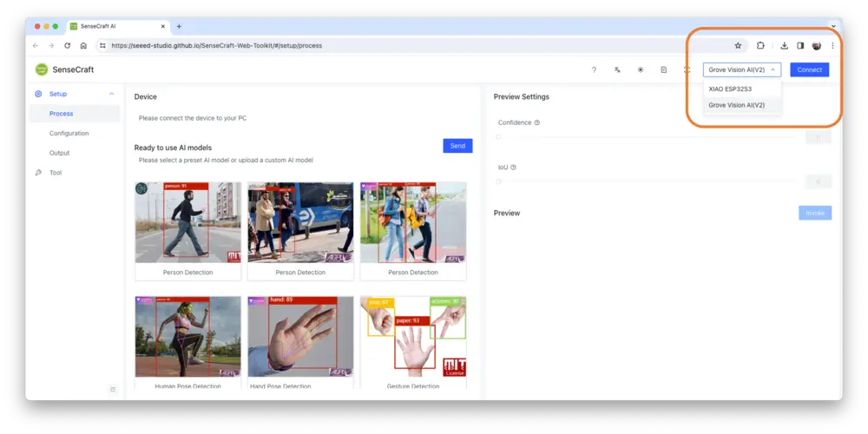Bookmark page with the star icon
The height and width of the screenshot is (434, 868).
coord(738,45)
